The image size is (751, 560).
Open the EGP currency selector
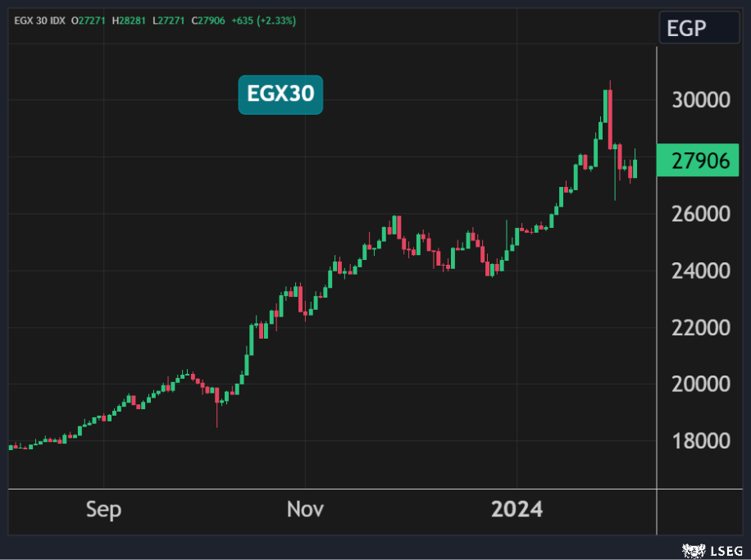pyautogui.click(x=699, y=29)
